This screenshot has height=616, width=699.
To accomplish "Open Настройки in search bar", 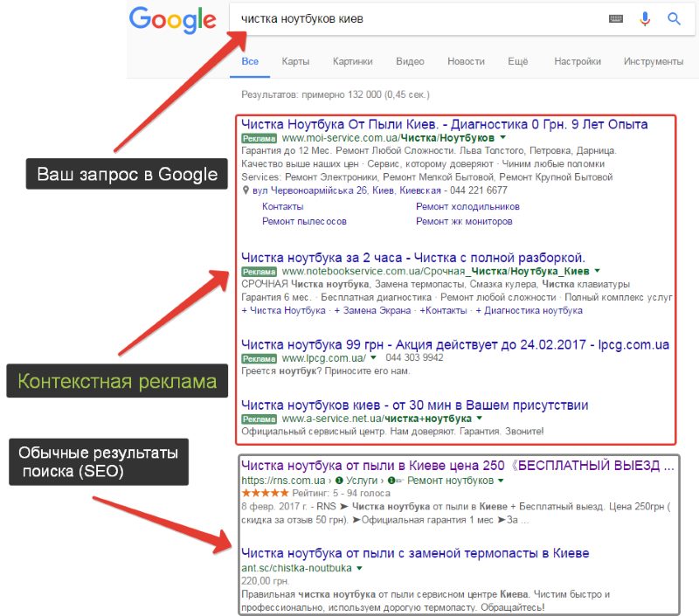I will pos(578,61).
